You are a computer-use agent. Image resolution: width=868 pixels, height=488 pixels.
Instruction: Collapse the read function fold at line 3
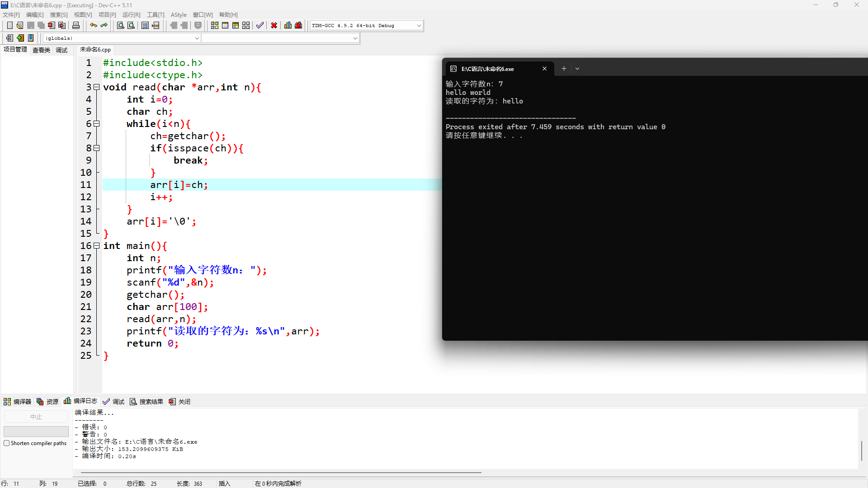pyautogui.click(x=96, y=87)
